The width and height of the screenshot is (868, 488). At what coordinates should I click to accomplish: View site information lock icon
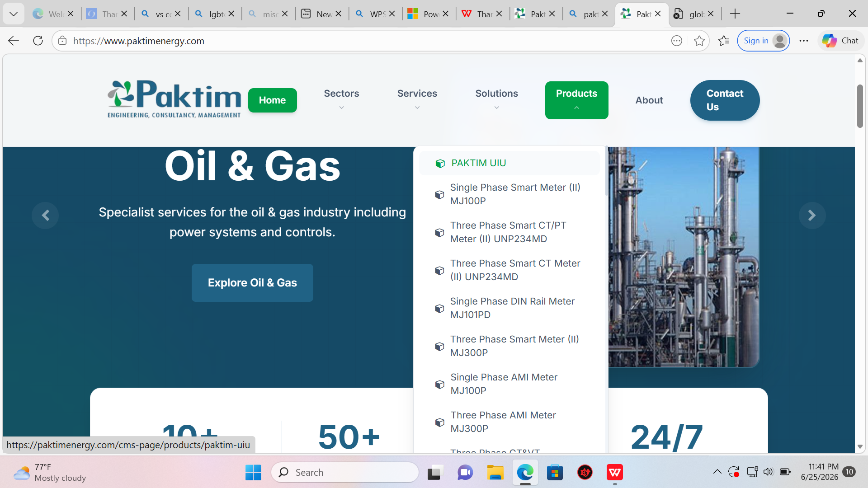click(62, 41)
